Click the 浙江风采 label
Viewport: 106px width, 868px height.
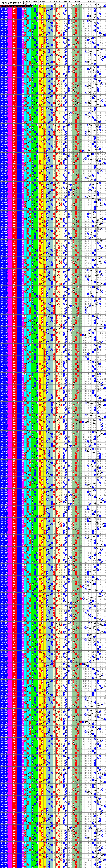click(6, 6)
